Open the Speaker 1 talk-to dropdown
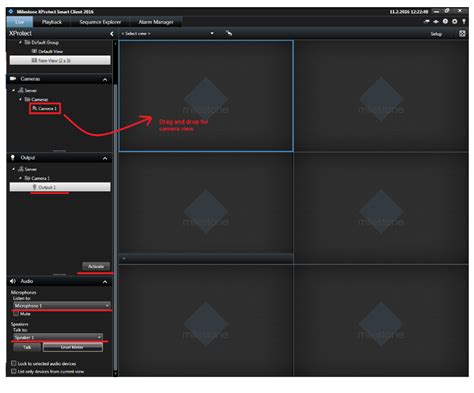474x393 pixels. click(58, 337)
